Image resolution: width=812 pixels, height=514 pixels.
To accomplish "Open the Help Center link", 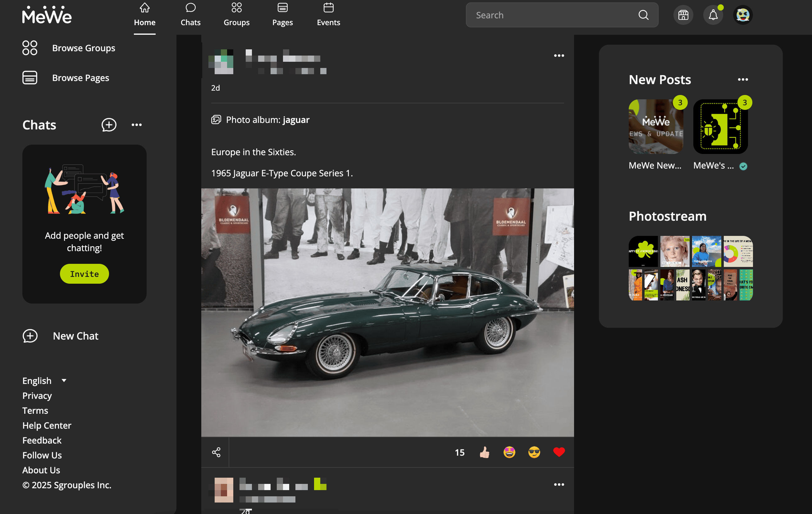I will 47,425.
